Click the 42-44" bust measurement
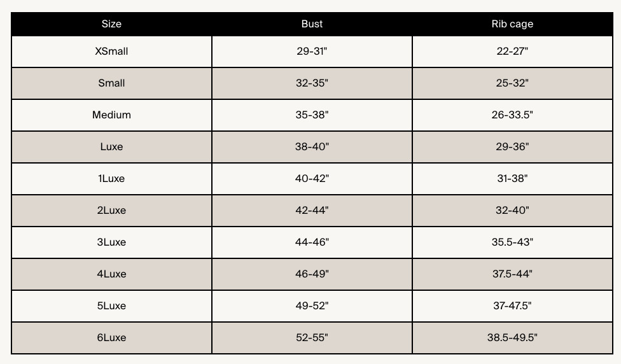 tap(312, 211)
